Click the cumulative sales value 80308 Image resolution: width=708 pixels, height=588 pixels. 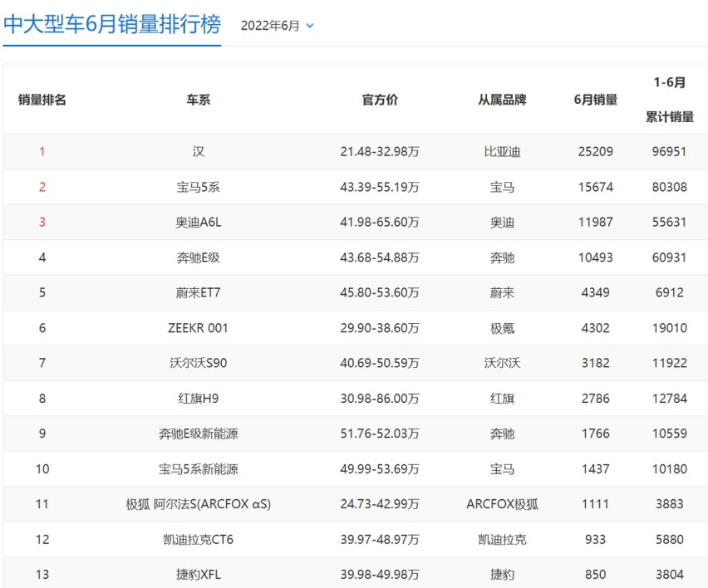pos(669,187)
